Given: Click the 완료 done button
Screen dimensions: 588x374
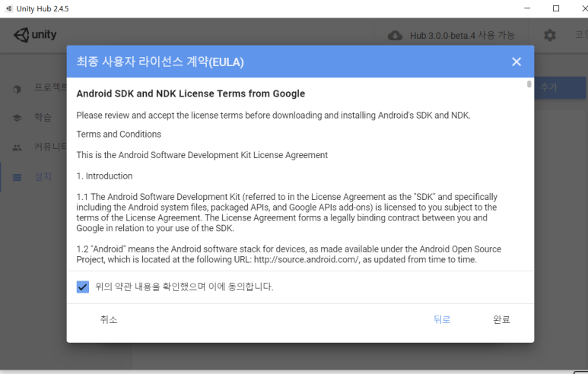Looking at the screenshot, I should tap(502, 320).
